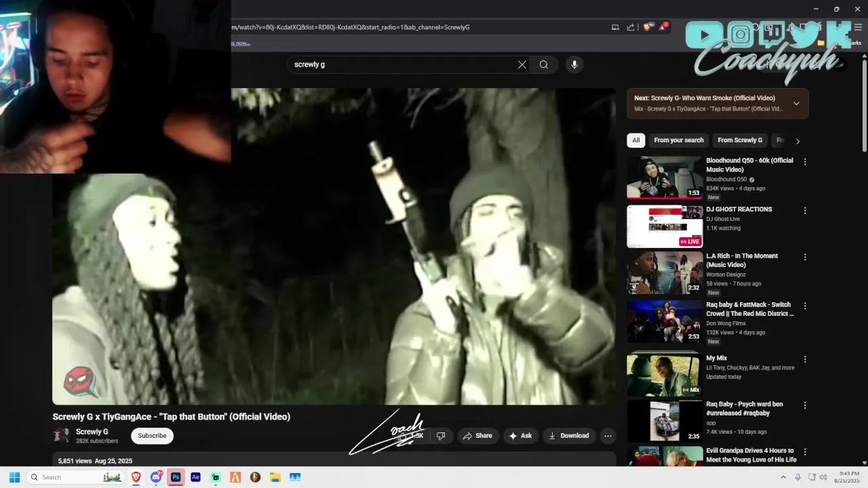Open more actions menu beside Download
The width and height of the screenshot is (868, 488).
pos(608,436)
